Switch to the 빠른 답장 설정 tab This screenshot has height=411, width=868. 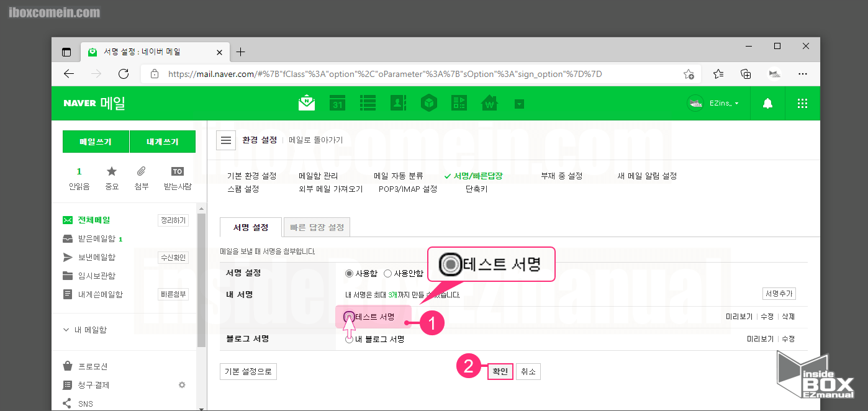coord(317,227)
